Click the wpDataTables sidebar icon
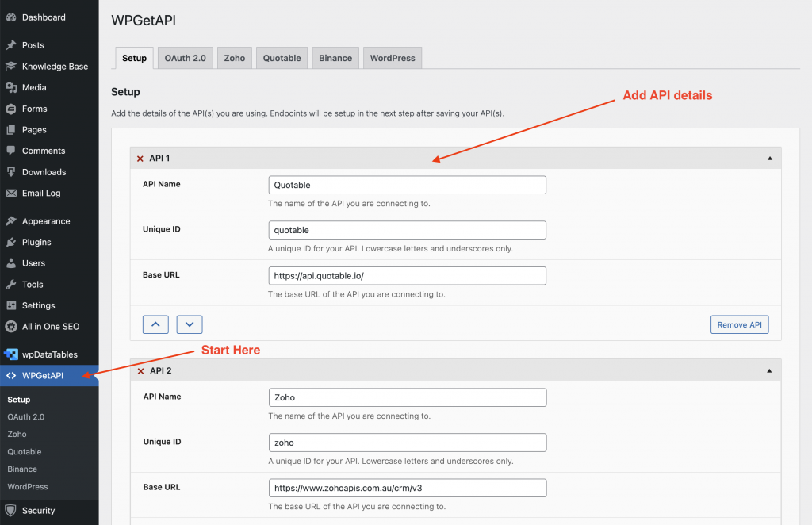The image size is (812, 525). tap(11, 354)
